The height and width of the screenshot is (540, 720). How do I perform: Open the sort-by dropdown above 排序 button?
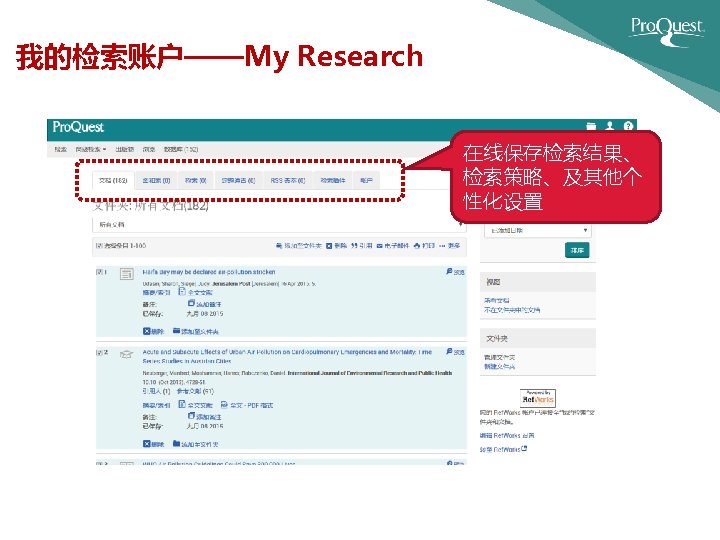pyautogui.click(x=538, y=231)
